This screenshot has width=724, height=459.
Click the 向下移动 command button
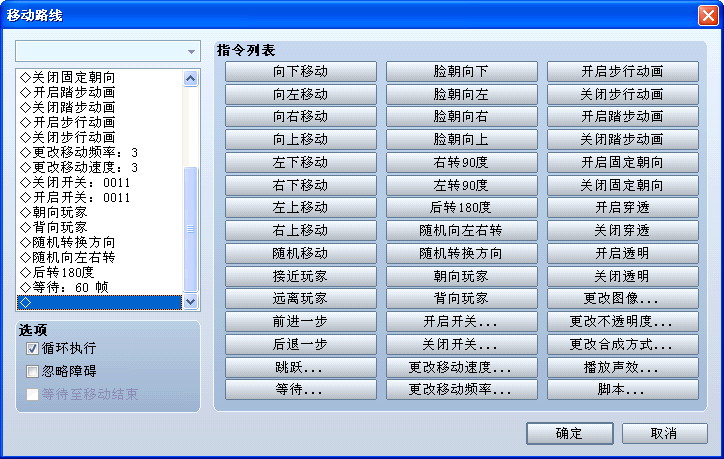(x=301, y=71)
